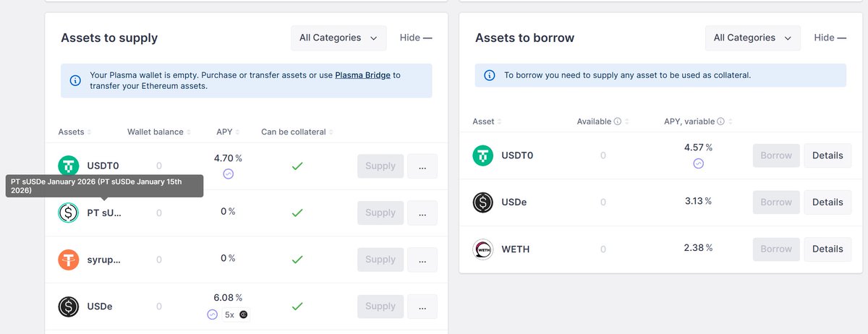
Task: Click the info icon beside APY, variable
Action: click(721, 121)
